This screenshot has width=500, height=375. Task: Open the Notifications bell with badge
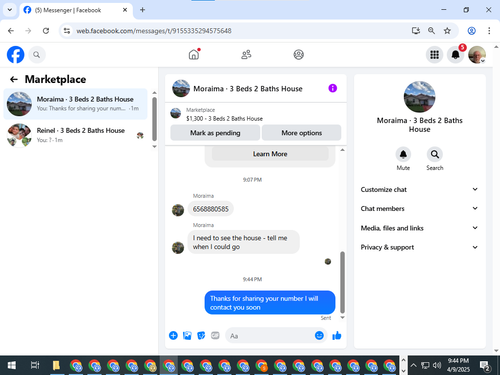tap(456, 55)
